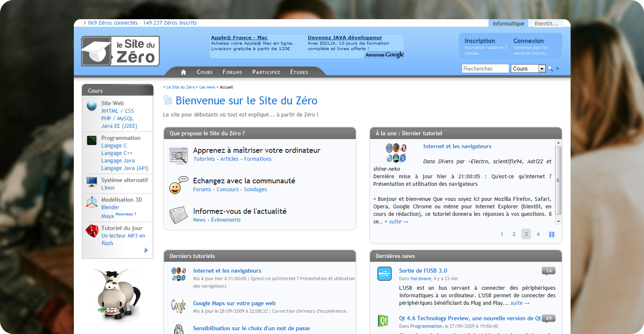Click the red dice Tutoriel du jour icon
This screenshot has width=644, height=334.
tap(92, 231)
